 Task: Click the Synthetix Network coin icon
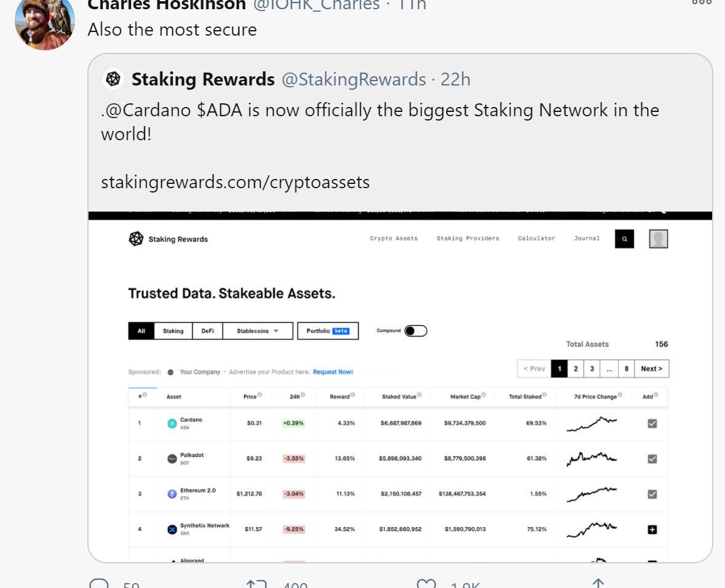pyautogui.click(x=172, y=529)
